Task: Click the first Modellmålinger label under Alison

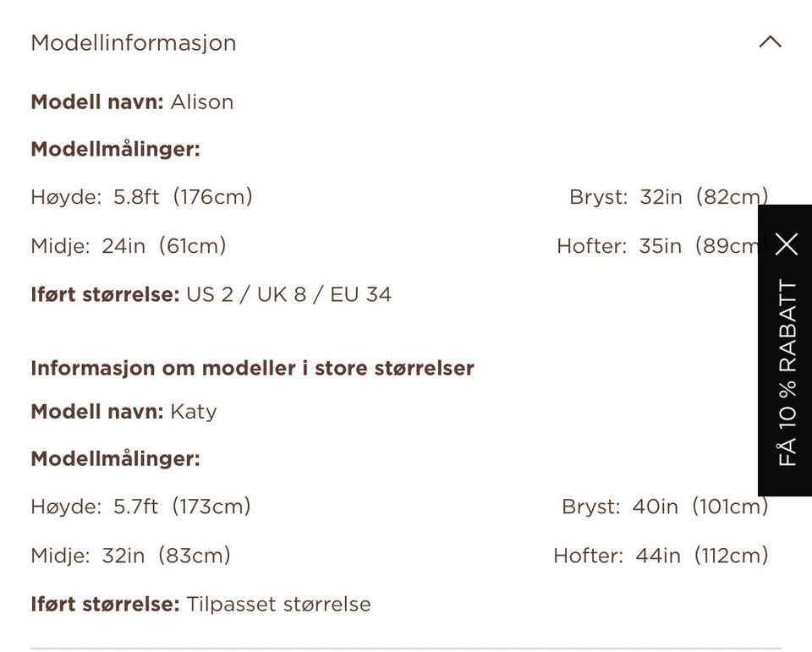Action: [116, 149]
